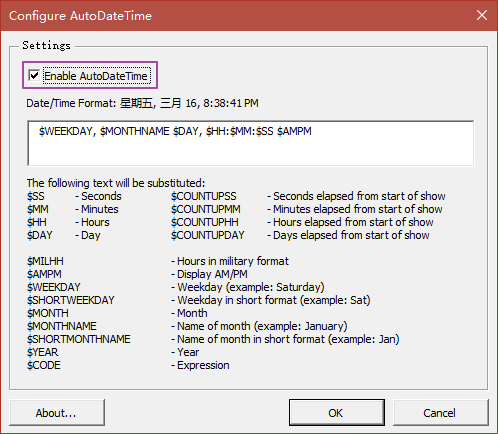498x434 pixels.
Task: Close the Configure AutoDateTime window
Action: [482, 15]
